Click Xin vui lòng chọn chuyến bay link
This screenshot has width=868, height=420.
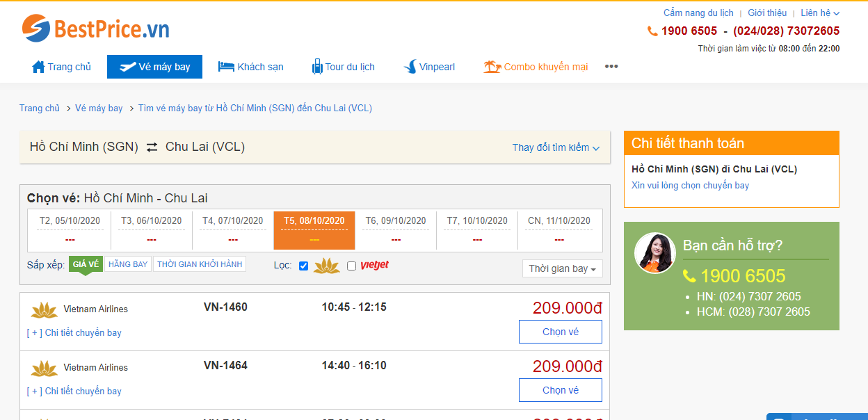click(691, 186)
